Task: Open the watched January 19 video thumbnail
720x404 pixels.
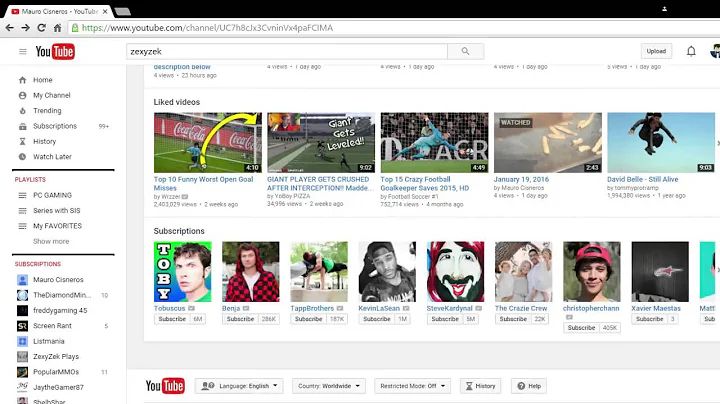Action: click(548, 143)
